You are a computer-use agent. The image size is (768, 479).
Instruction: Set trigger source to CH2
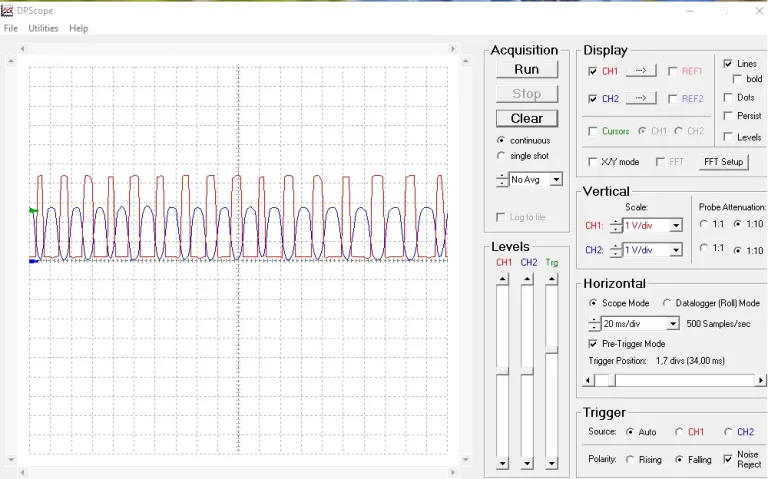tap(728, 432)
